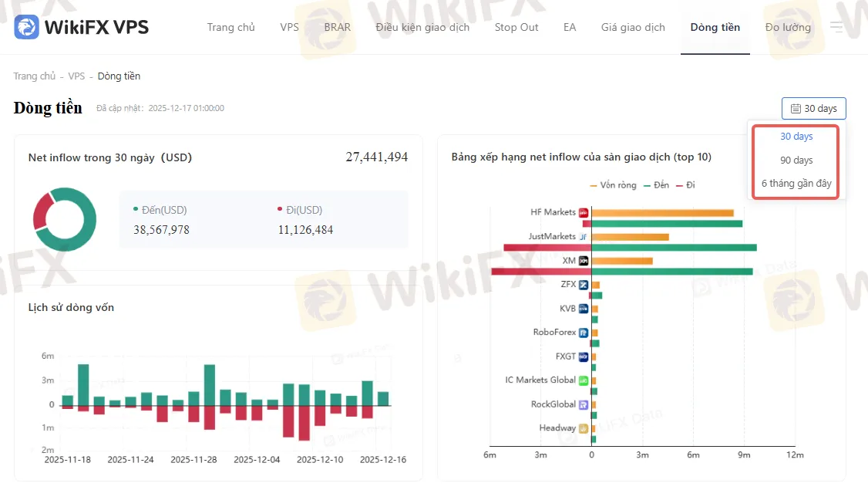This screenshot has height=490, width=868.
Task: Go to Trang chủ nav tab
Action: 230,27
